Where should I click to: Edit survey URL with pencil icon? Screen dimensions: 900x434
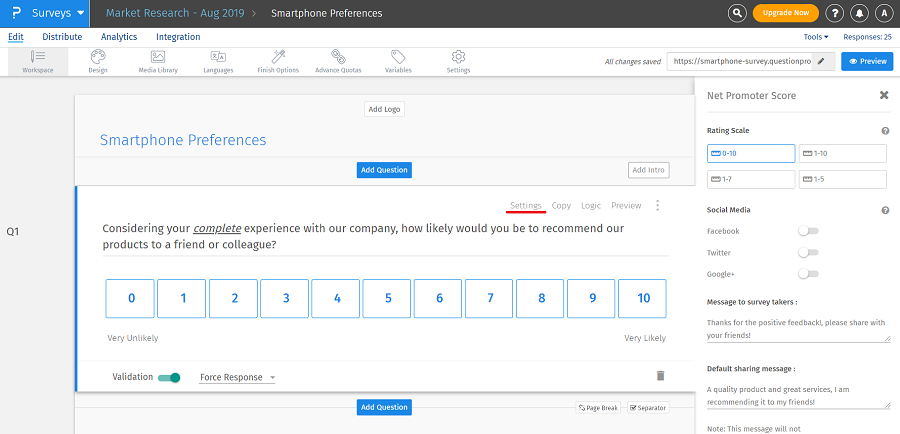pos(821,61)
